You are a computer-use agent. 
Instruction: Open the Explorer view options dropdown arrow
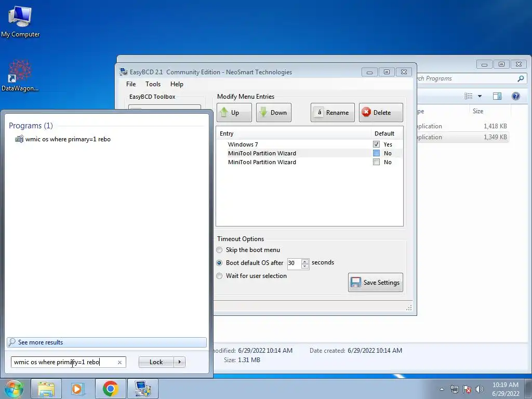point(480,96)
